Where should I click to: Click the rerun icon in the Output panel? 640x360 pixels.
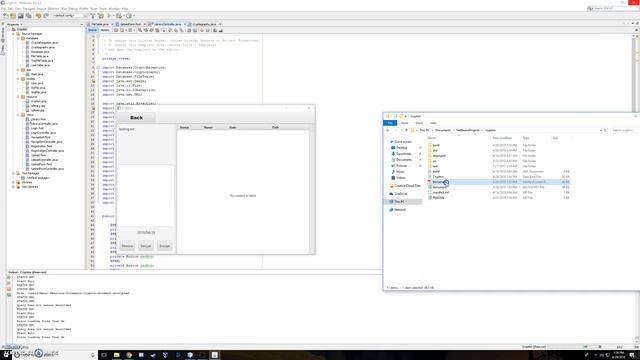pos(9,278)
